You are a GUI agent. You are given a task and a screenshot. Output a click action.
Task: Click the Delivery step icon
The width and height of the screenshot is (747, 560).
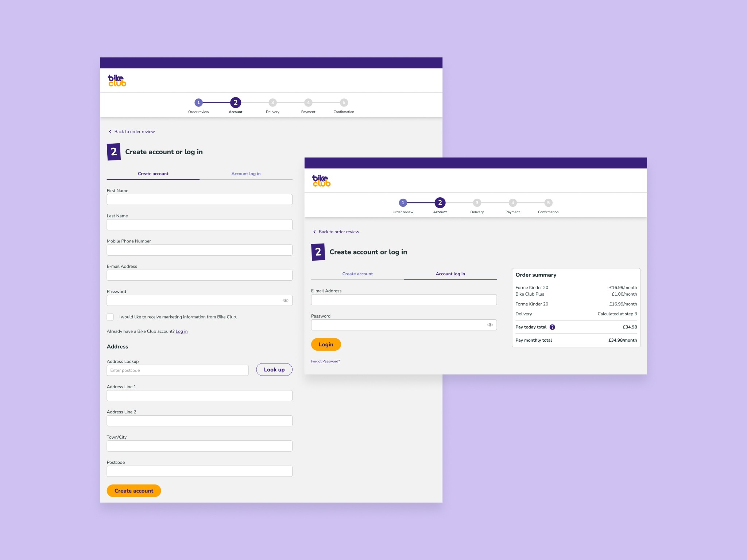click(x=271, y=102)
